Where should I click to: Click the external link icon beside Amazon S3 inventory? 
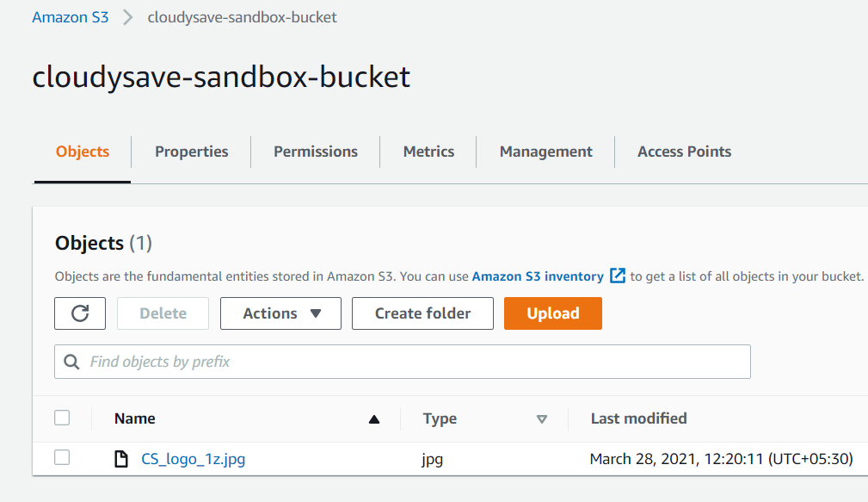tap(617, 276)
